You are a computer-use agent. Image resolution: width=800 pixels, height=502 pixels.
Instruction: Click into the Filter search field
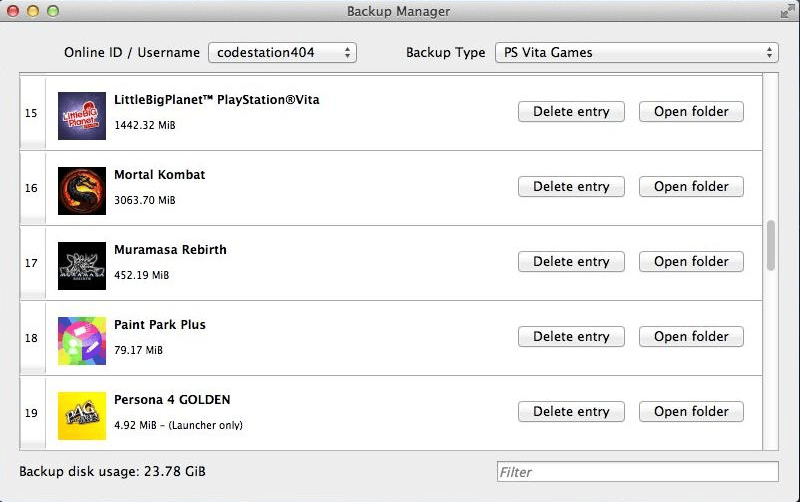point(638,472)
